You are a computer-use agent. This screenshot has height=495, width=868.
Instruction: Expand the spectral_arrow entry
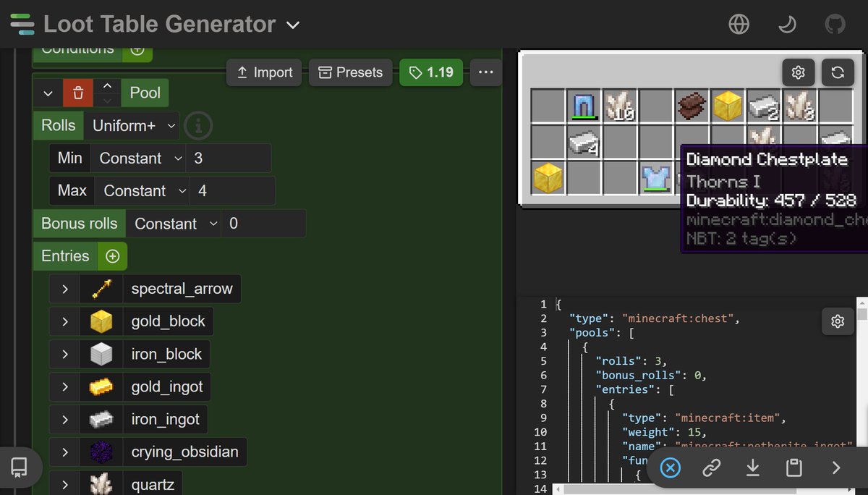click(64, 288)
